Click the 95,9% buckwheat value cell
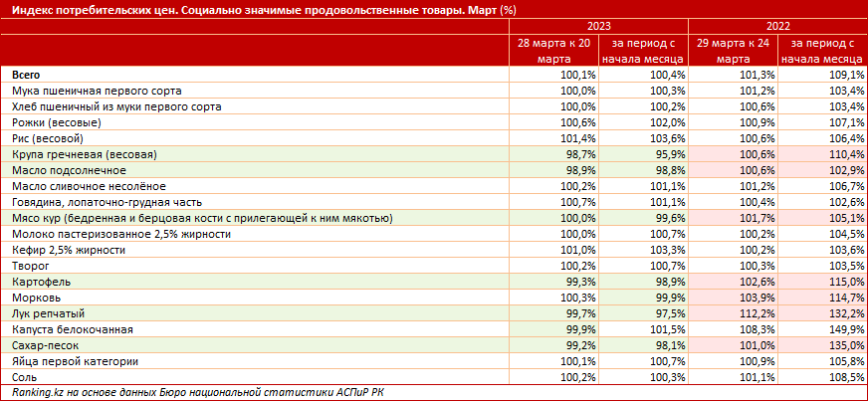Screen dimensions: 868x401 [x=667, y=154]
